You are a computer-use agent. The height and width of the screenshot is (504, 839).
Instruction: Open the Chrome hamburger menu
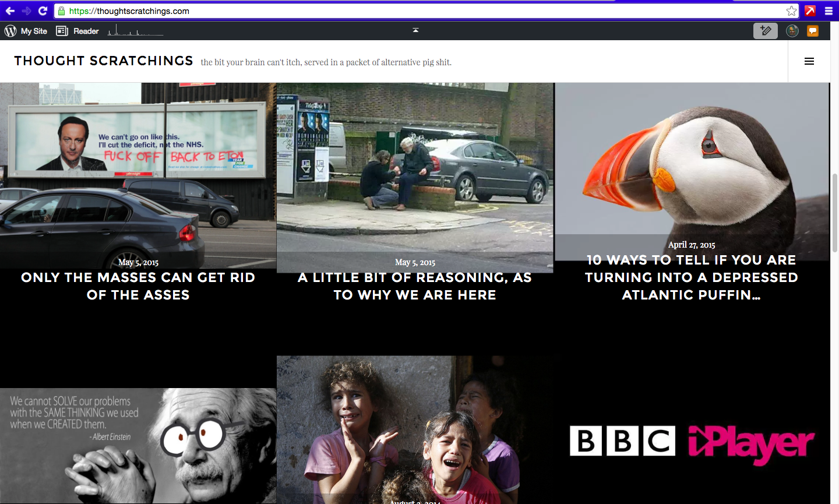click(x=829, y=10)
